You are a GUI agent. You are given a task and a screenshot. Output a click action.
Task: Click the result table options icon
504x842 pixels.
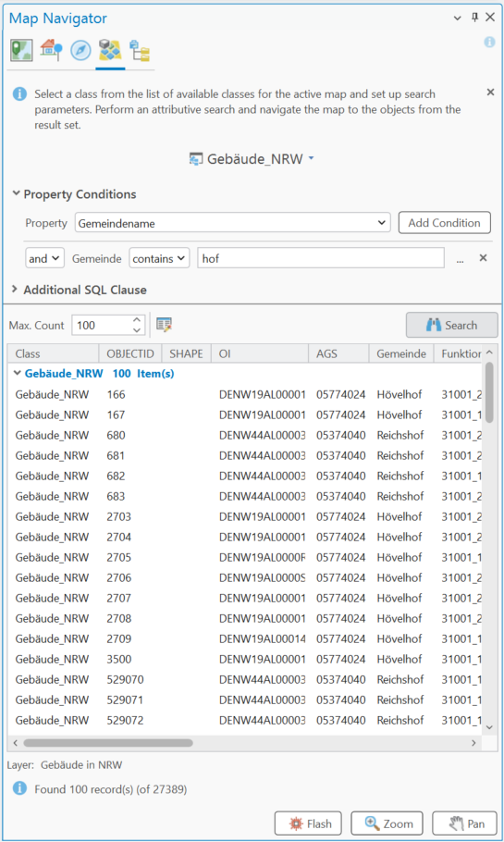(x=164, y=325)
